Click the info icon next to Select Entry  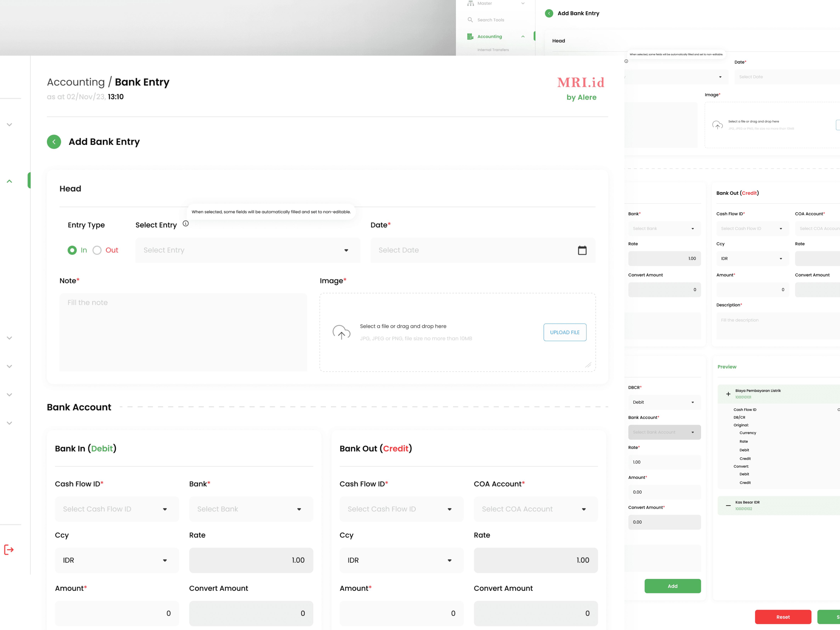[x=186, y=223]
